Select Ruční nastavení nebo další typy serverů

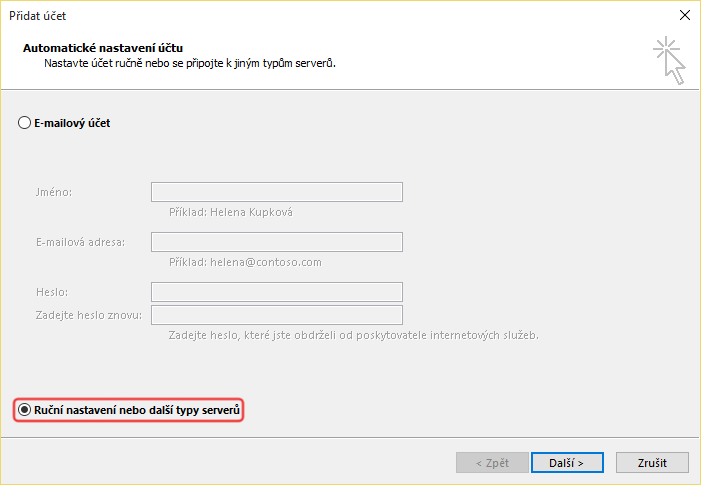pos(25,410)
